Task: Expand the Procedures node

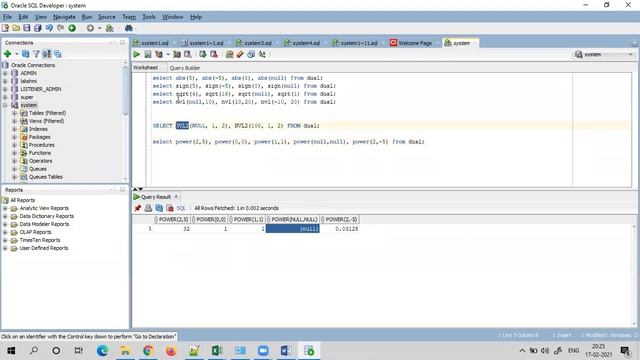Action: pos(15,145)
